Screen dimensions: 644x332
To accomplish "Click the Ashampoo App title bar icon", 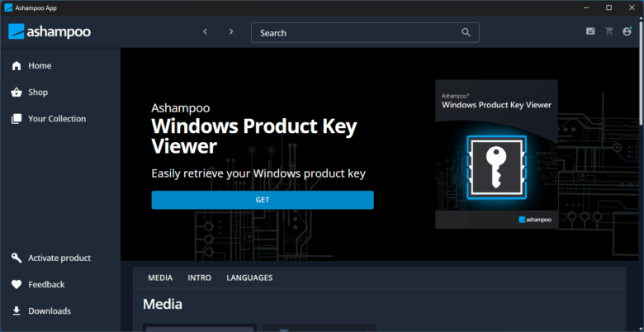I will point(8,7).
